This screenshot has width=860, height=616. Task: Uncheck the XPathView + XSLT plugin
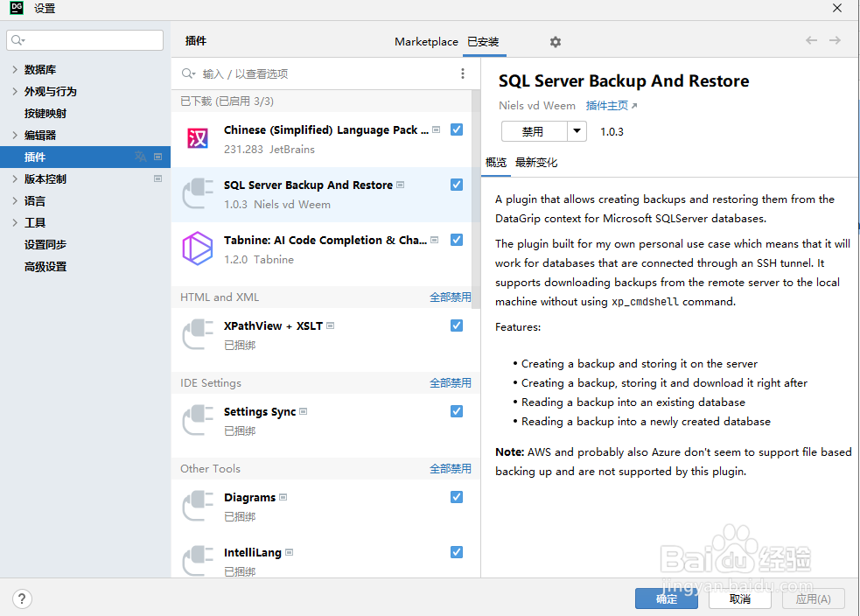(x=457, y=325)
